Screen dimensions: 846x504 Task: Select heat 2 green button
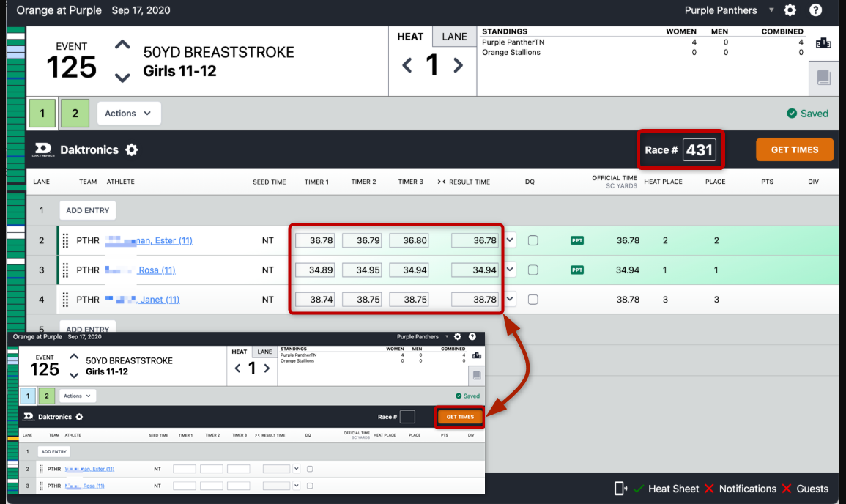75,114
